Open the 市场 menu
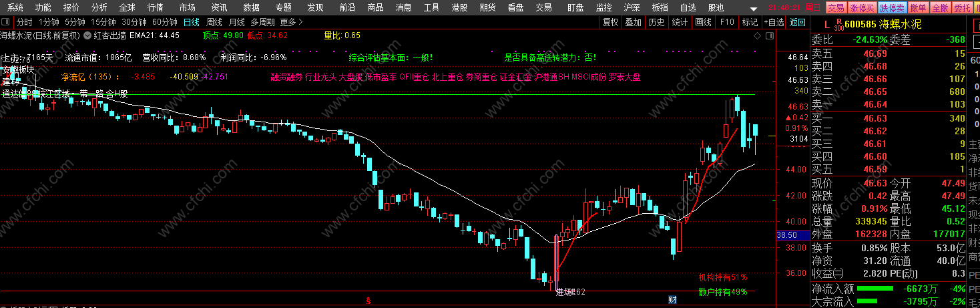Viewport: 980px width, 308px height. [x=188, y=8]
